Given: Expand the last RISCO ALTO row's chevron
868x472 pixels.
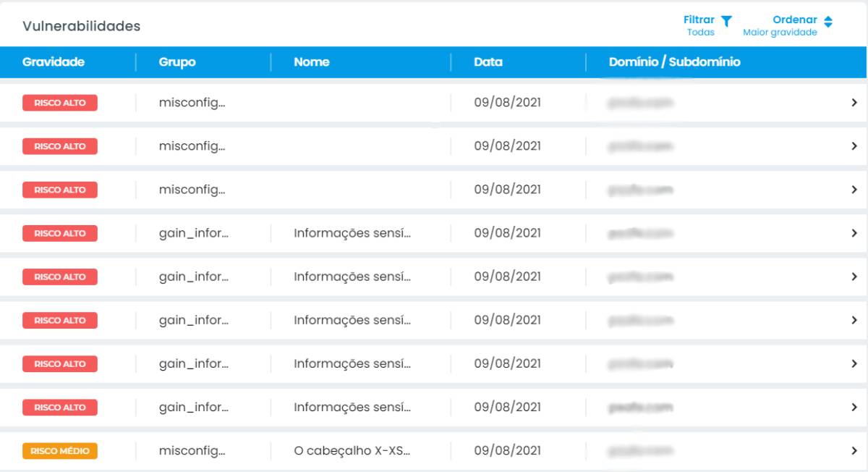Looking at the screenshot, I should [854, 408].
